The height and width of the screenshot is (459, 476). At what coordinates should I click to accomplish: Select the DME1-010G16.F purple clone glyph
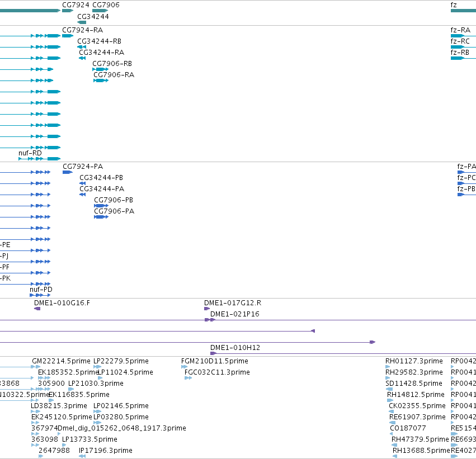(x=37, y=309)
